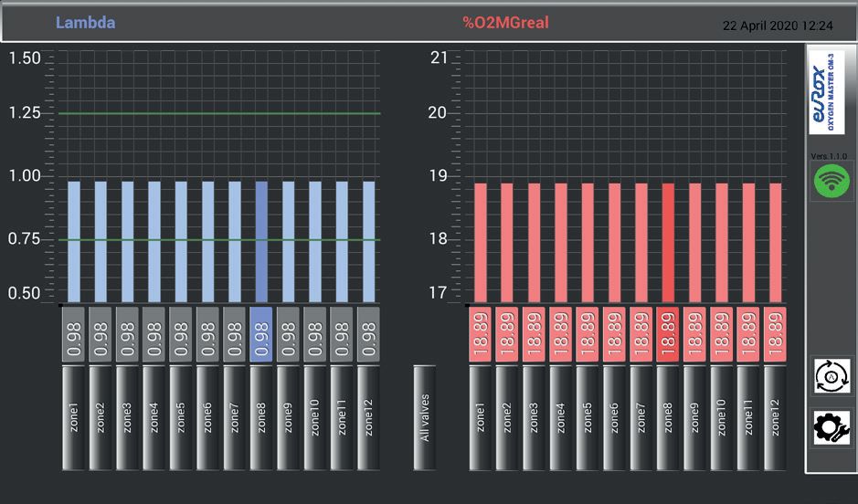The height and width of the screenshot is (504, 858).
Task: Select zone8 button under the %O2MGreal chart
Action: tap(668, 418)
